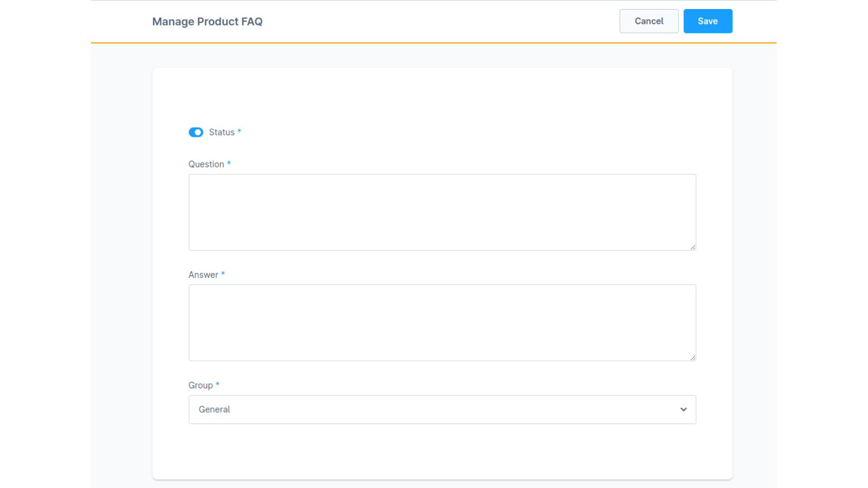The height and width of the screenshot is (488, 868).
Task: Click the Cancel button
Action: [x=649, y=21]
